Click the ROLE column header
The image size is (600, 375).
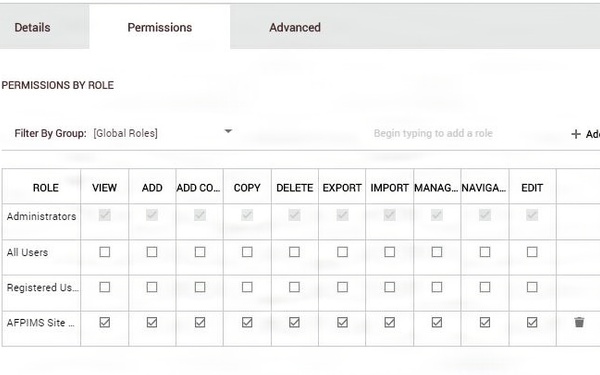pos(46,188)
